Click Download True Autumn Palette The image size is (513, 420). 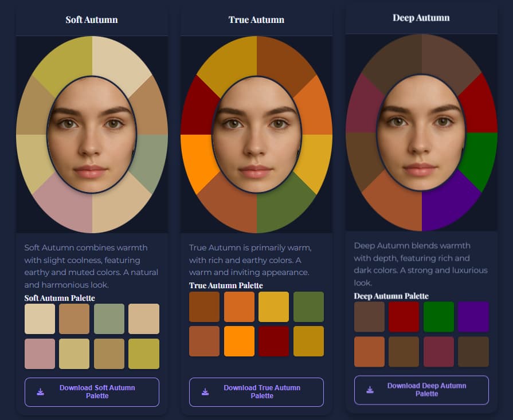tap(256, 391)
